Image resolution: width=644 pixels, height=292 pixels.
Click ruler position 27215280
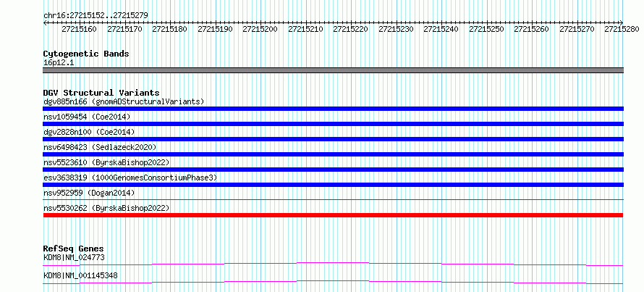[x=622, y=29]
